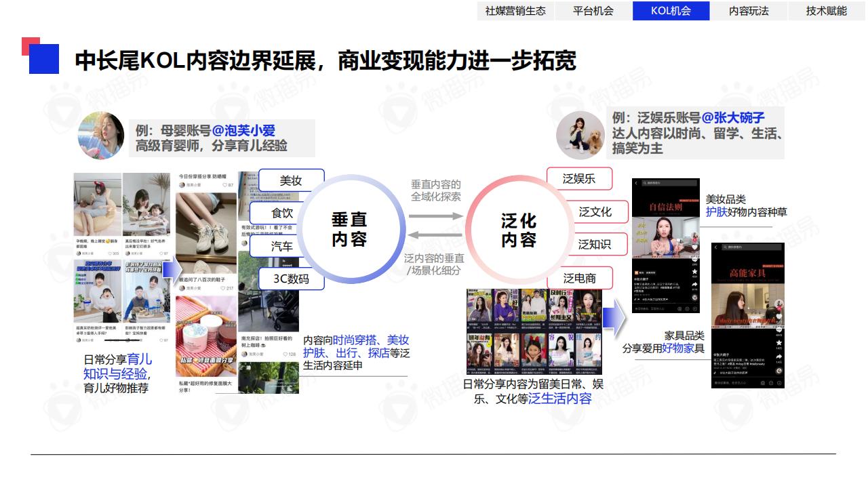Click the blue arrow between the mom-baby post columns
The image size is (868, 488).
(172, 268)
